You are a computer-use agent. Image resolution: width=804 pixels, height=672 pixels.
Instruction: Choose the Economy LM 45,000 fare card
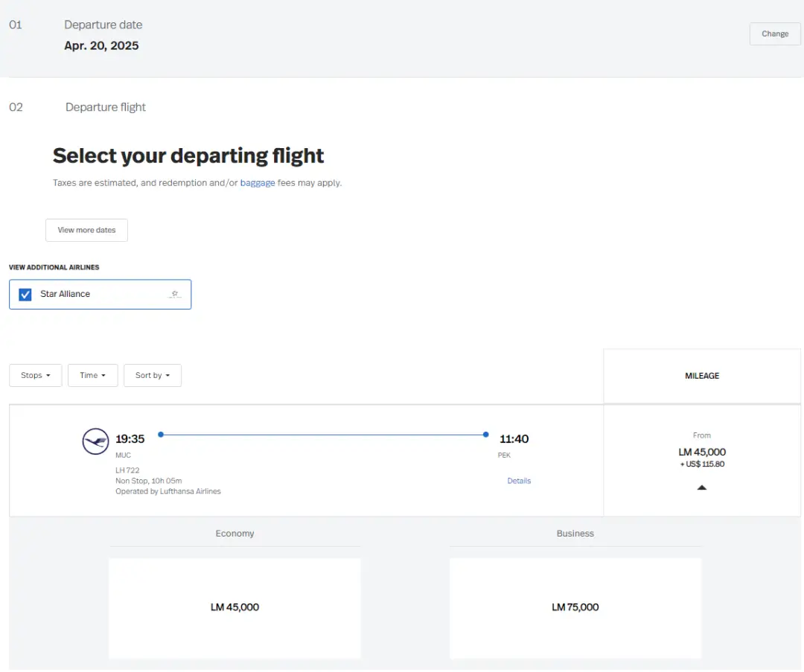pyautogui.click(x=234, y=607)
